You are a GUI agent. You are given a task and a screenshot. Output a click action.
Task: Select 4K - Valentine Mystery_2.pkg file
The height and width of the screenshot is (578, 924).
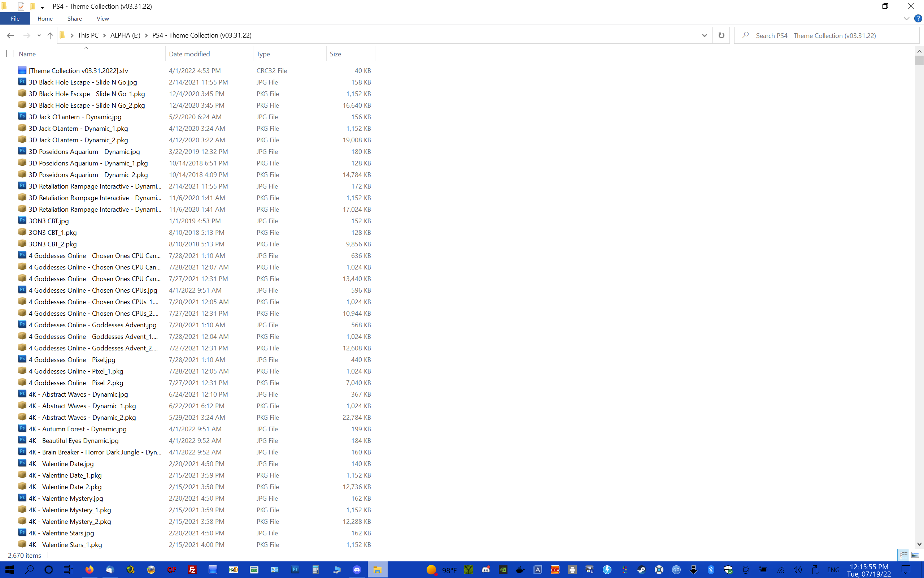point(70,521)
